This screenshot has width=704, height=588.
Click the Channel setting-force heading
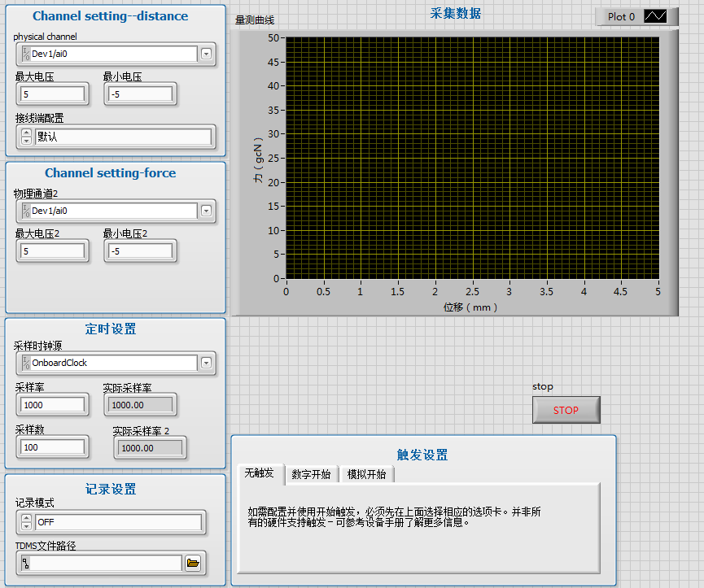(111, 172)
